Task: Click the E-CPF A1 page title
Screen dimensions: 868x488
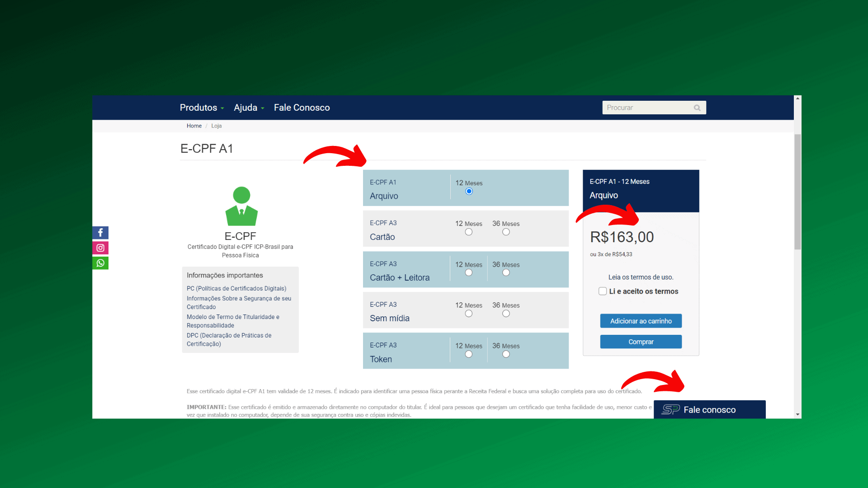Action: 207,149
